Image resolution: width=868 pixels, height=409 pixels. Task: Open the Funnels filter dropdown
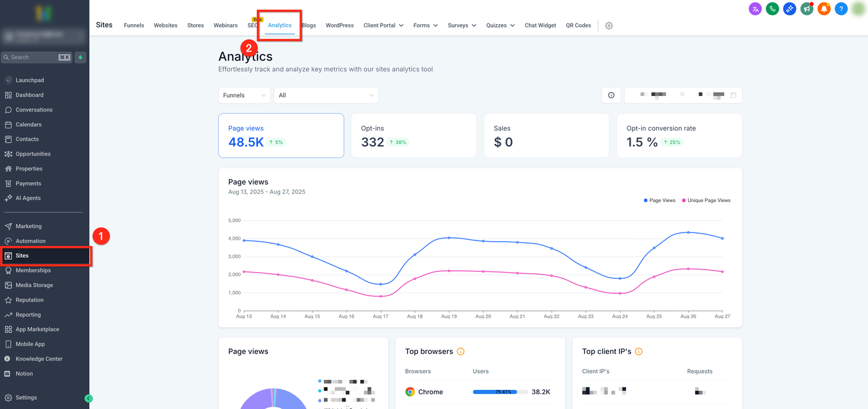point(244,95)
